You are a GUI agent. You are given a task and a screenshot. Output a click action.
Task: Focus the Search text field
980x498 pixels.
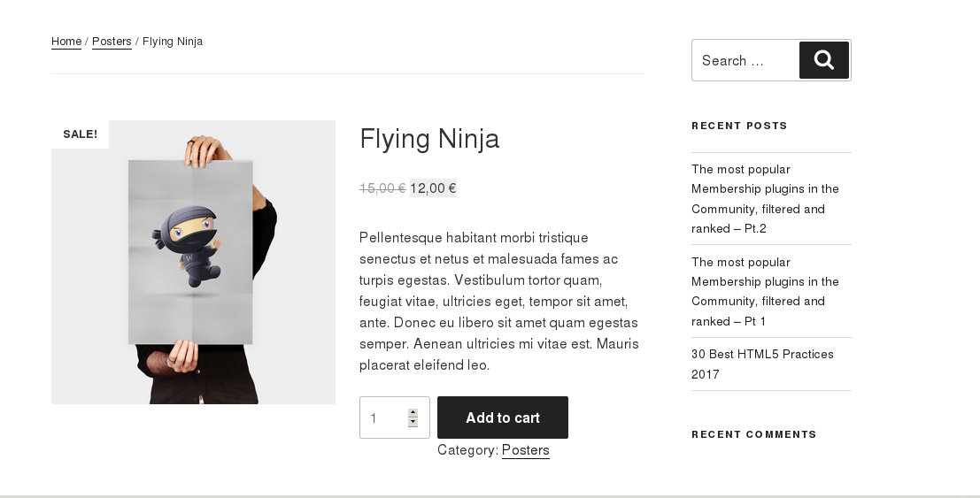[744, 60]
